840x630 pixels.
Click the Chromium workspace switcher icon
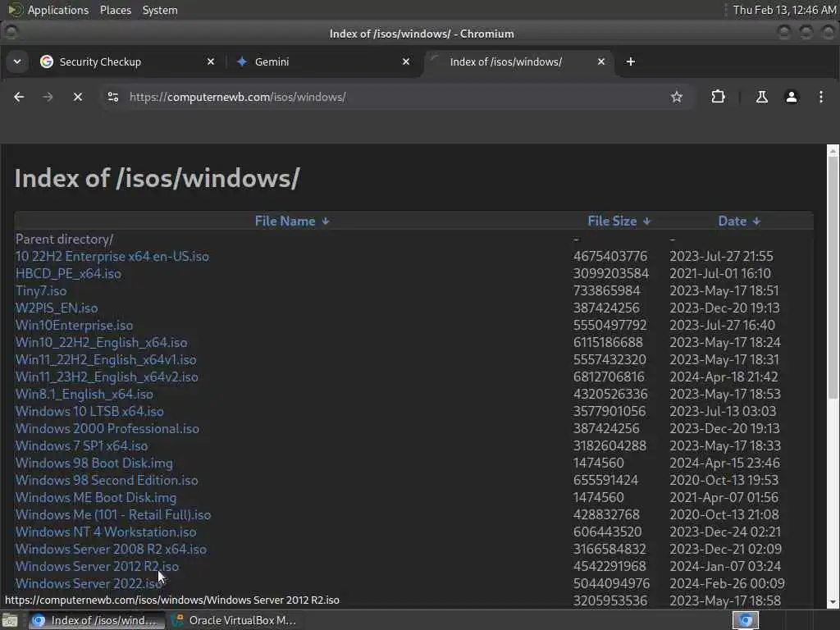[x=746, y=620]
